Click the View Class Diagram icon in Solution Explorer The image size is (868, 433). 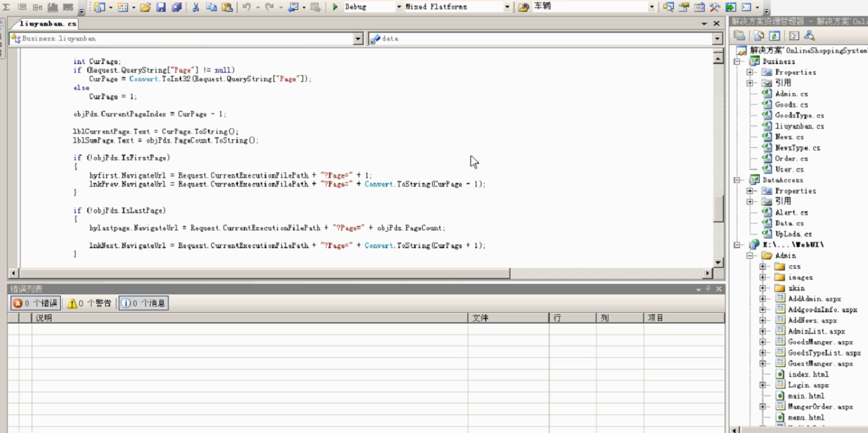(809, 36)
